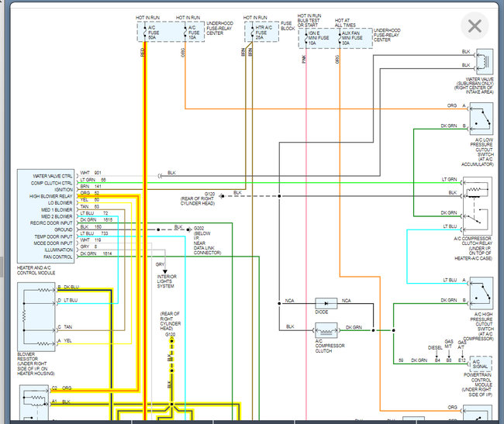
Task: Click the 'FAN CONTROL' pin label
Action: [58, 257]
